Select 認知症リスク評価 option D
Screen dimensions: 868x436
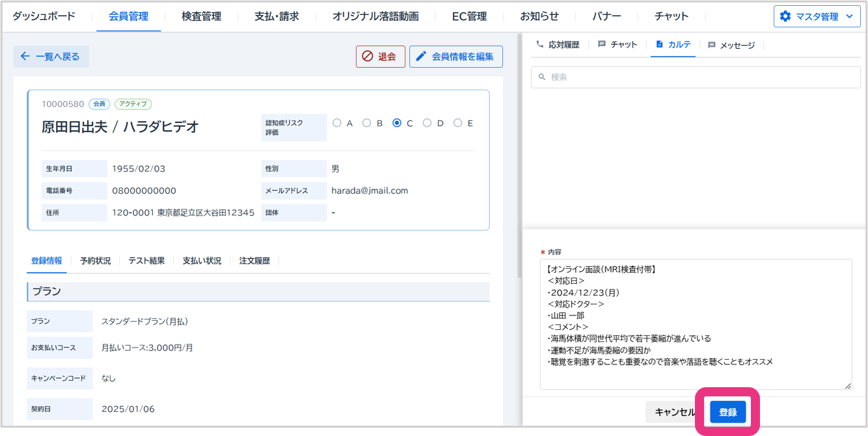pyautogui.click(x=427, y=123)
